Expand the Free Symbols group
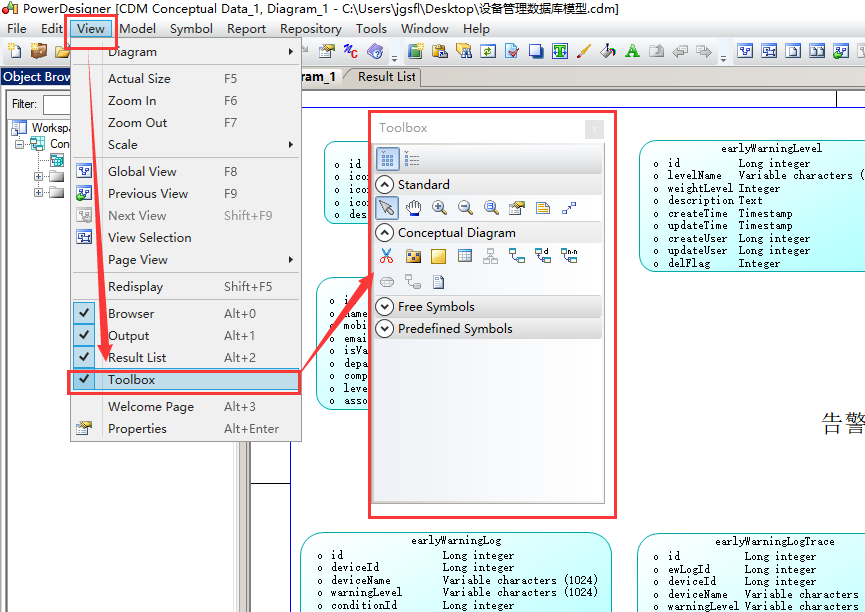This screenshot has height=612, width=865. coord(385,306)
